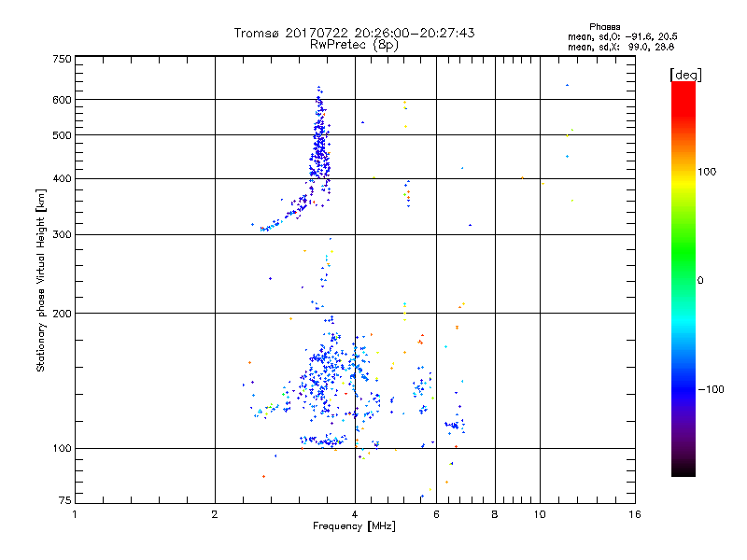Screen dimensions: 747x560
Task: Click the y-axis tick label "600"
Action: [x=62, y=100]
